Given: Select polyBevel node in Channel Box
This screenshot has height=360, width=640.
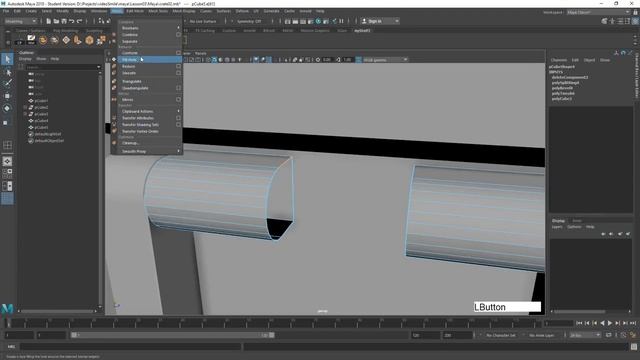Looking at the screenshot, I should pos(562,88).
